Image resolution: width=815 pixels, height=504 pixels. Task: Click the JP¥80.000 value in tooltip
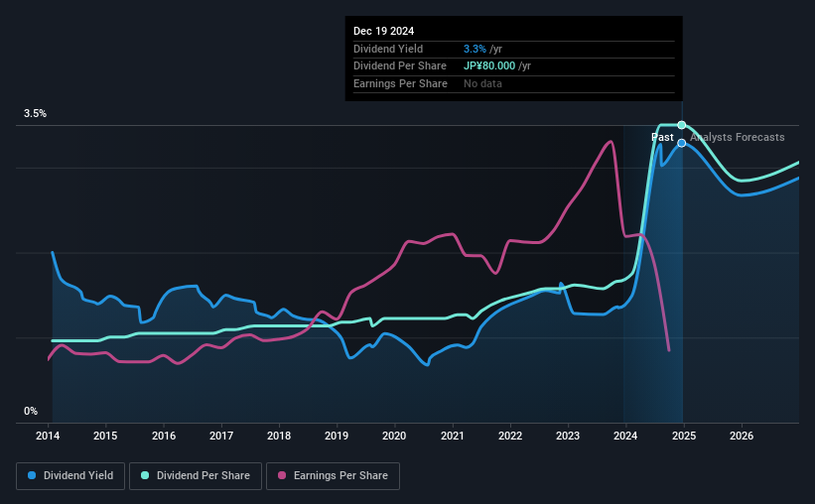(489, 66)
